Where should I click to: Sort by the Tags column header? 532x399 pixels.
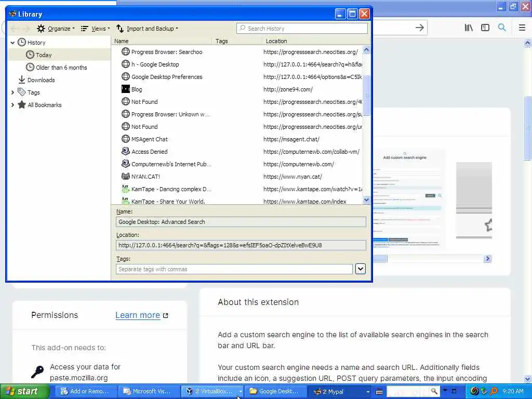[x=237, y=41]
